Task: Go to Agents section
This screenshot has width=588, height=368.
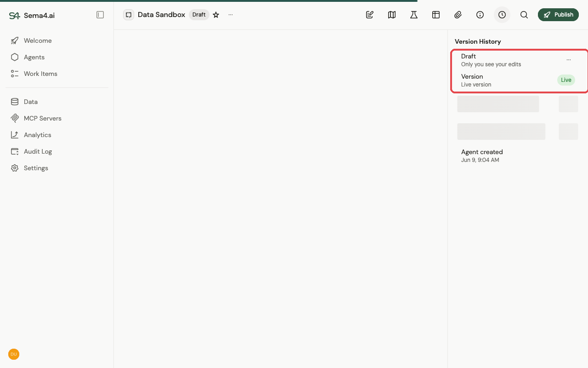Action: click(x=57, y=57)
